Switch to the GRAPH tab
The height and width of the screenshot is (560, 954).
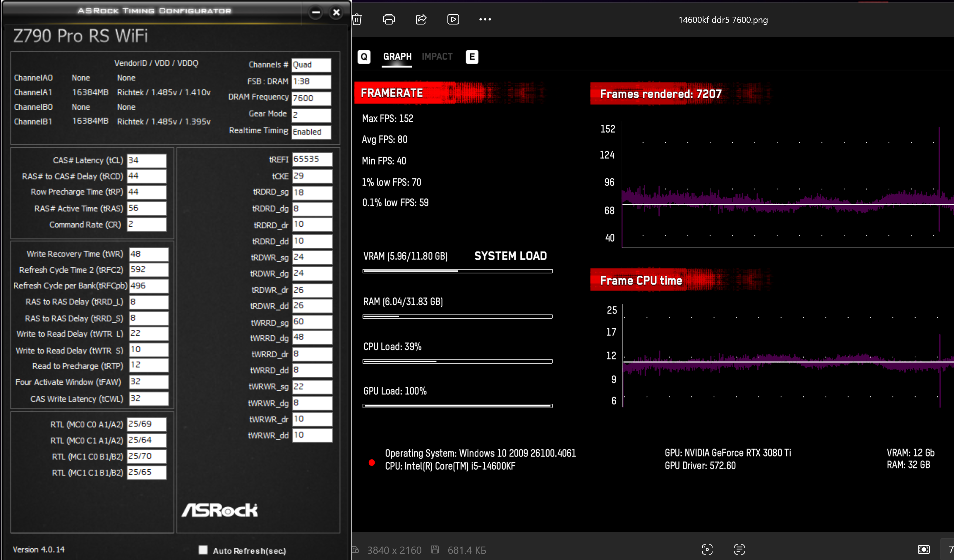pos(397,57)
